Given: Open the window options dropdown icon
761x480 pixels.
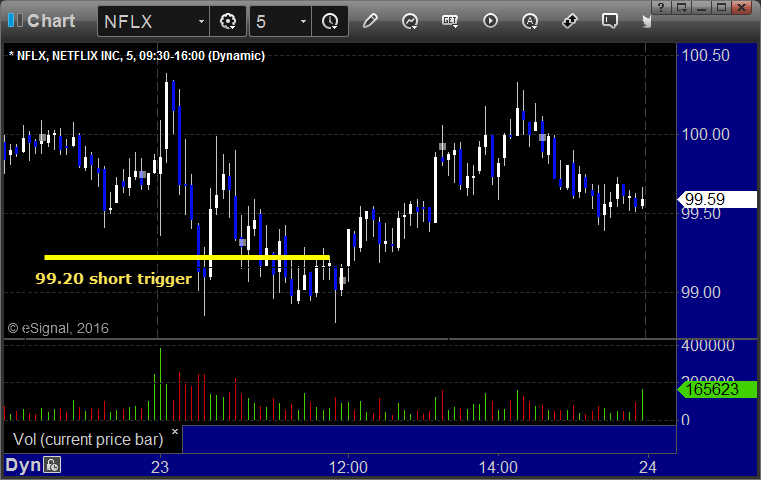Looking at the screenshot, I should (x=681, y=7).
